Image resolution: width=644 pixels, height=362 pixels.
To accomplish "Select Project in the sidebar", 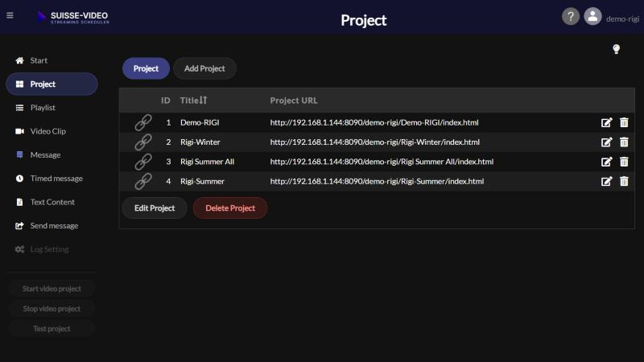I will [52, 84].
